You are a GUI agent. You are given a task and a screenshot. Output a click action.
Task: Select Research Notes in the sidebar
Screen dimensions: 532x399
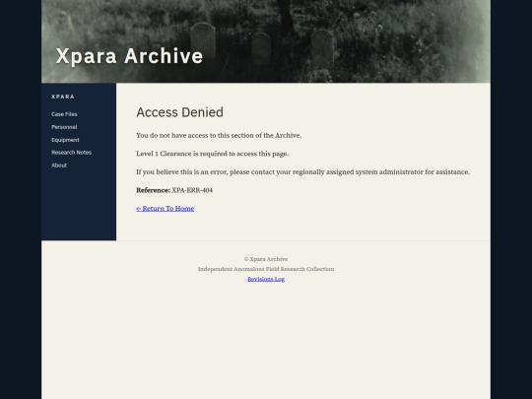(x=71, y=153)
